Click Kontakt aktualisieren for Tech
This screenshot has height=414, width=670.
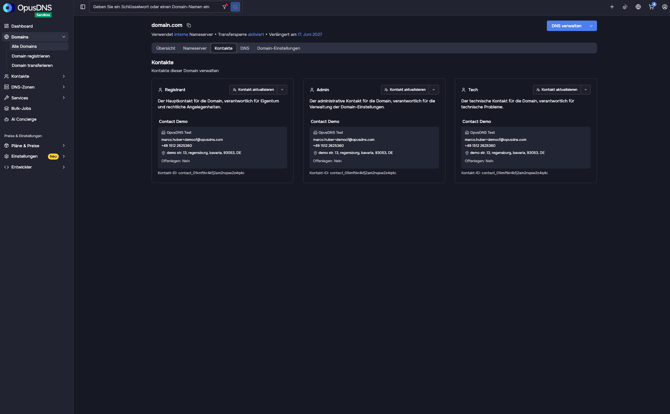[557, 90]
